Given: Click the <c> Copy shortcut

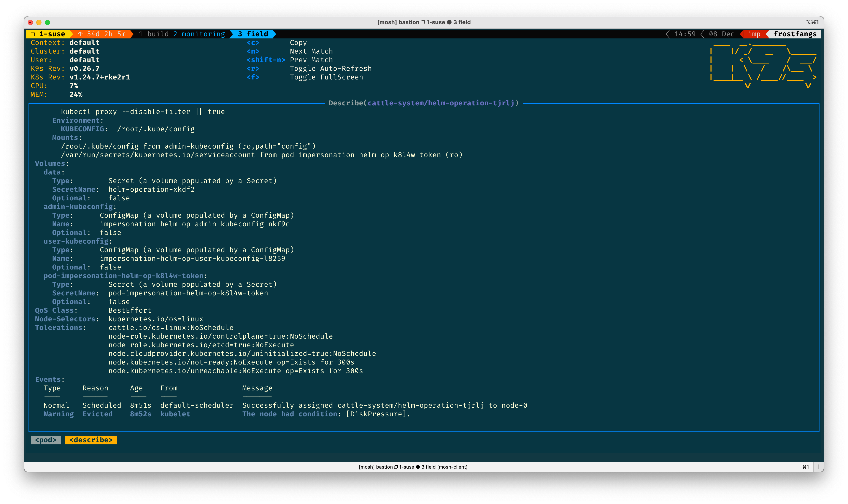Looking at the screenshot, I should [x=253, y=43].
